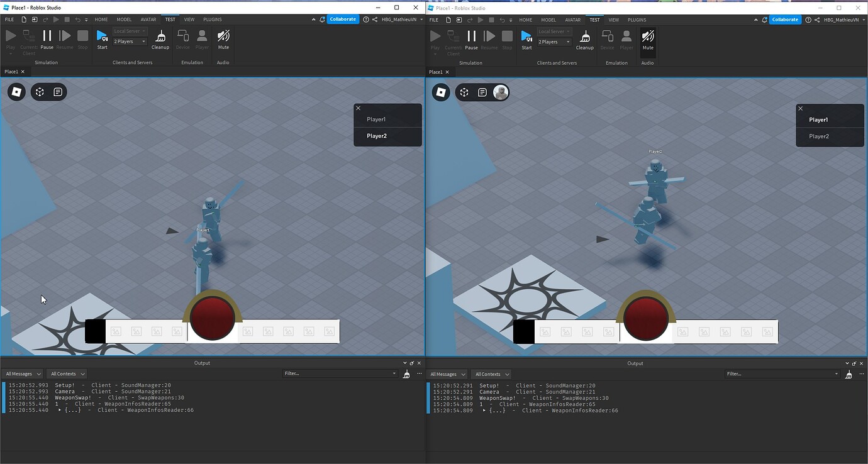The height and width of the screenshot is (464, 868).
Task: Select the Device emulation icon
Action: pos(182,38)
